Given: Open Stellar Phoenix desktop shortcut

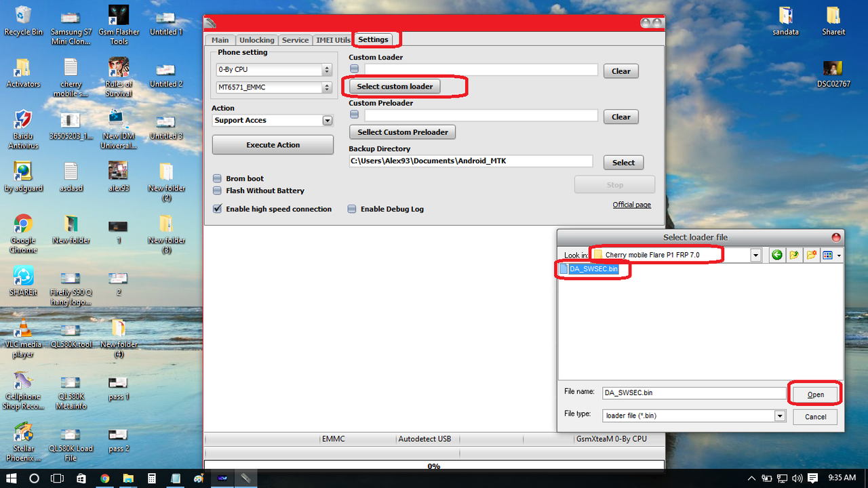Looking at the screenshot, I should click(23, 443).
